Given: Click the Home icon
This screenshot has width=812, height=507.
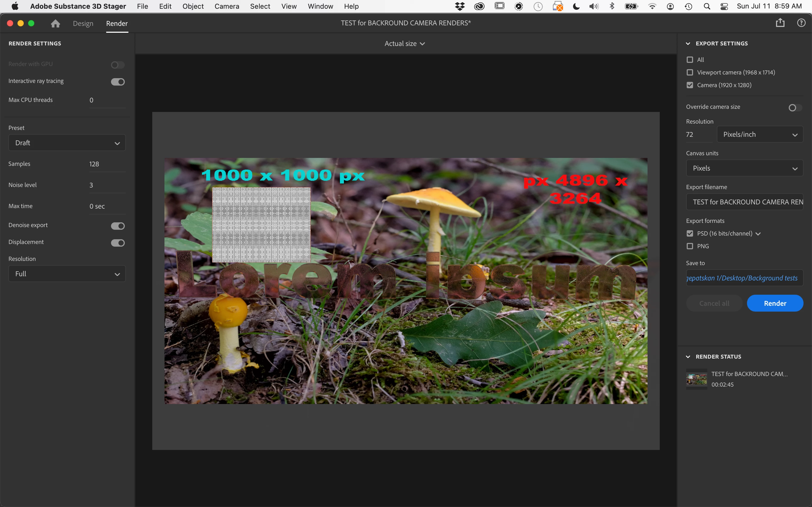Looking at the screenshot, I should 55,24.
